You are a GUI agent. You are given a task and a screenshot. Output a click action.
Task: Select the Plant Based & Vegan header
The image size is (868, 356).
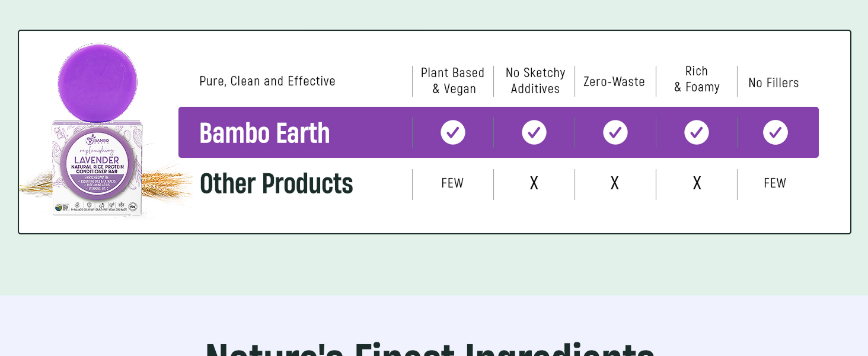pos(453,81)
